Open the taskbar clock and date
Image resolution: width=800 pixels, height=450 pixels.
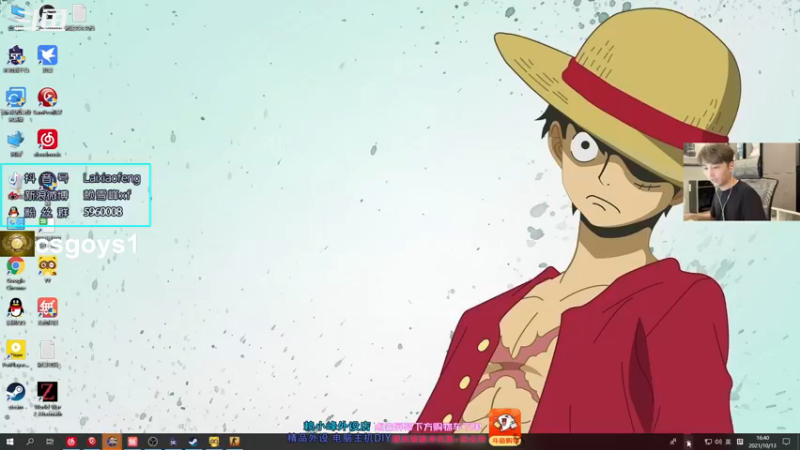pos(763,442)
